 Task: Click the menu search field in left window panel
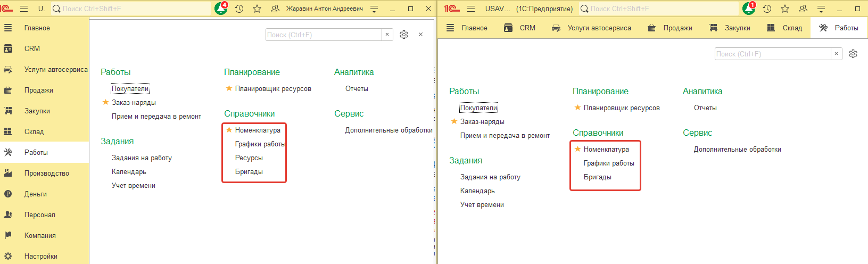pyautogui.click(x=324, y=35)
